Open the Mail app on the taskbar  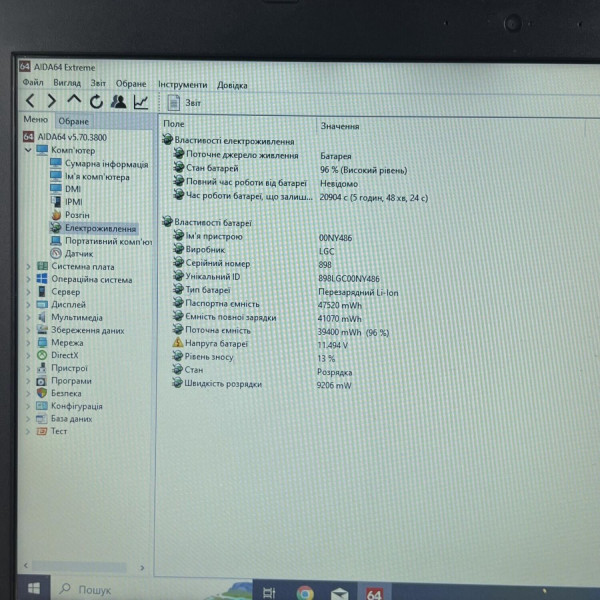[339, 593]
